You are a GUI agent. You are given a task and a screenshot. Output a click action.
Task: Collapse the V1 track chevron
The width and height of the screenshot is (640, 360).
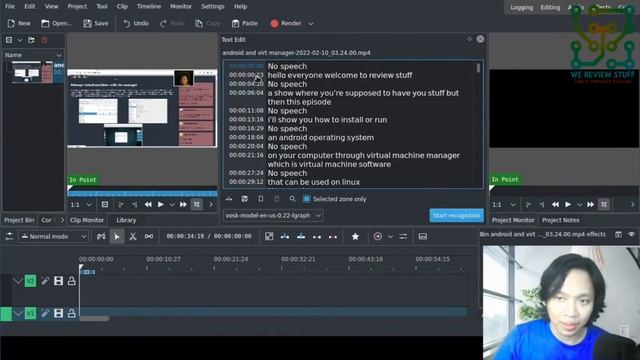(x=18, y=313)
